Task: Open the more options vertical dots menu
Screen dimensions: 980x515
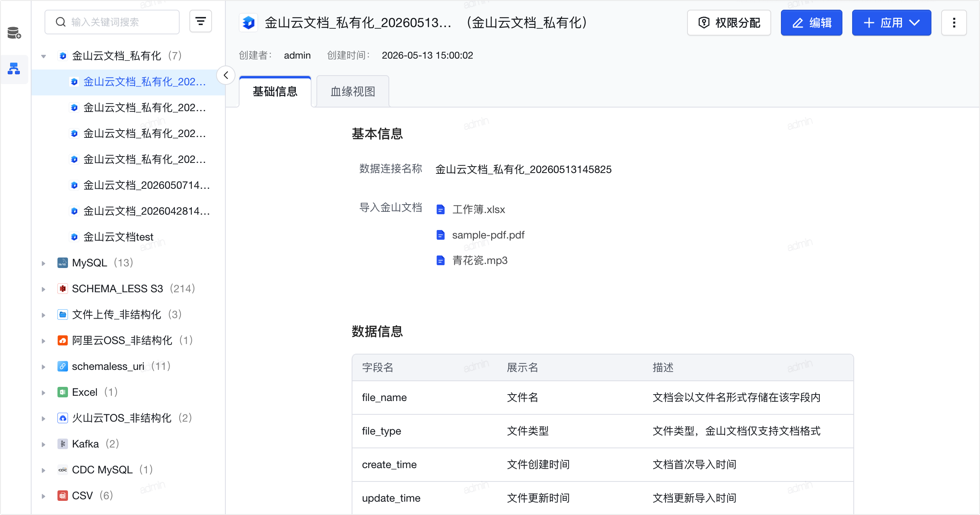Action: 954,23
